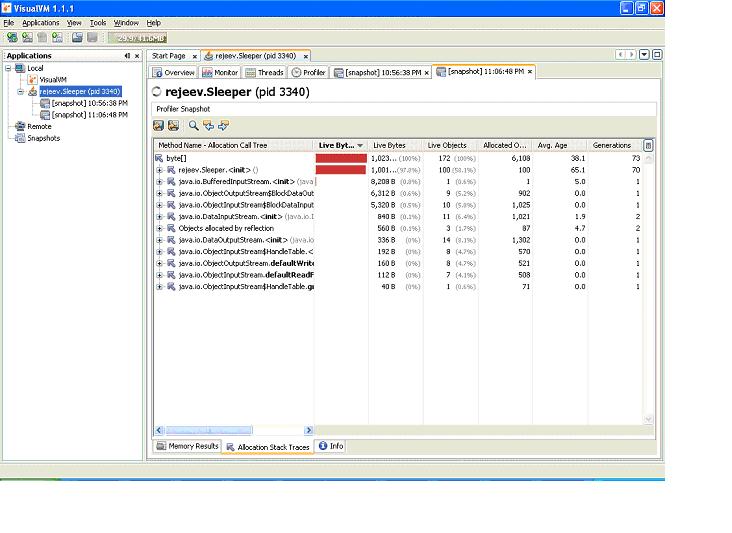Sort by the Live Objects column header

coord(450,145)
